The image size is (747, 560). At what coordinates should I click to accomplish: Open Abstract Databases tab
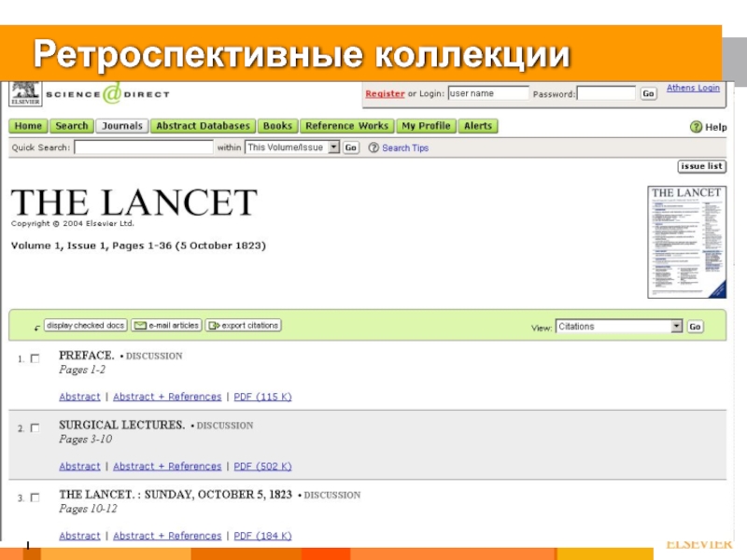point(203,126)
